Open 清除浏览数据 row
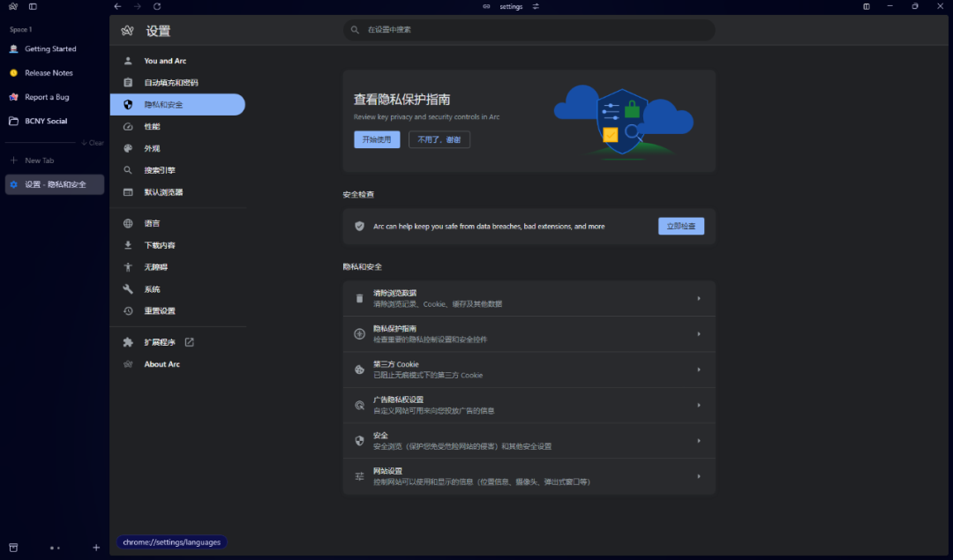This screenshot has height=560, width=953. pyautogui.click(x=529, y=298)
